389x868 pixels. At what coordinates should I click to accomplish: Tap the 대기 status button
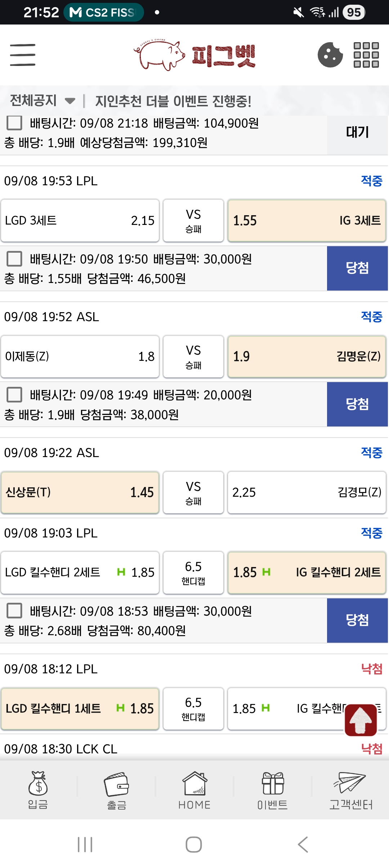(357, 133)
